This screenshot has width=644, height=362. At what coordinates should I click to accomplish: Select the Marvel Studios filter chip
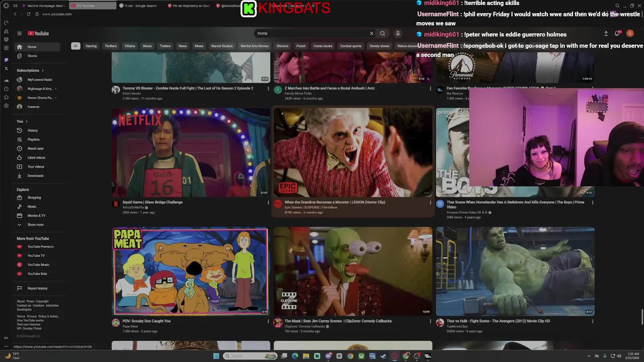point(222,46)
